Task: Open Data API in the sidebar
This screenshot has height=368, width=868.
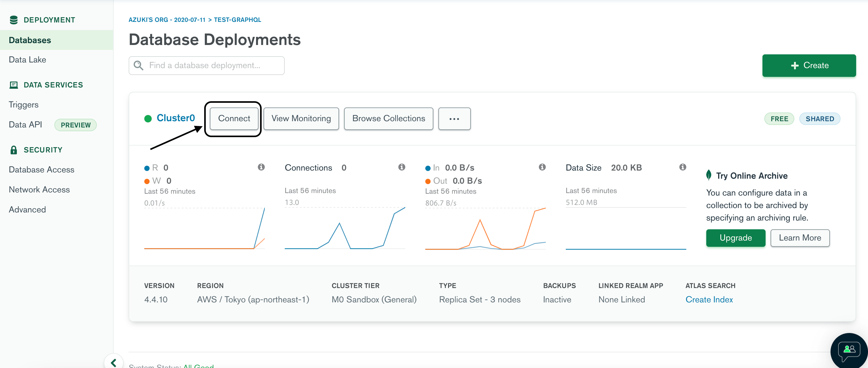Action: [26, 125]
